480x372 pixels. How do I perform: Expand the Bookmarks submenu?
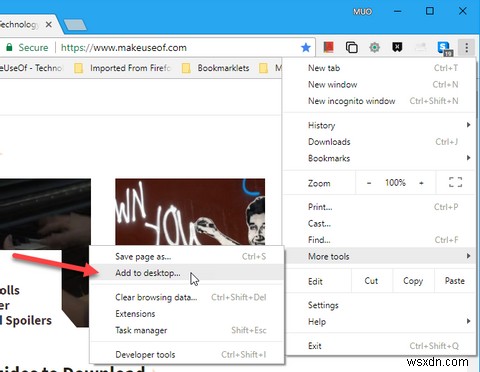pos(379,158)
